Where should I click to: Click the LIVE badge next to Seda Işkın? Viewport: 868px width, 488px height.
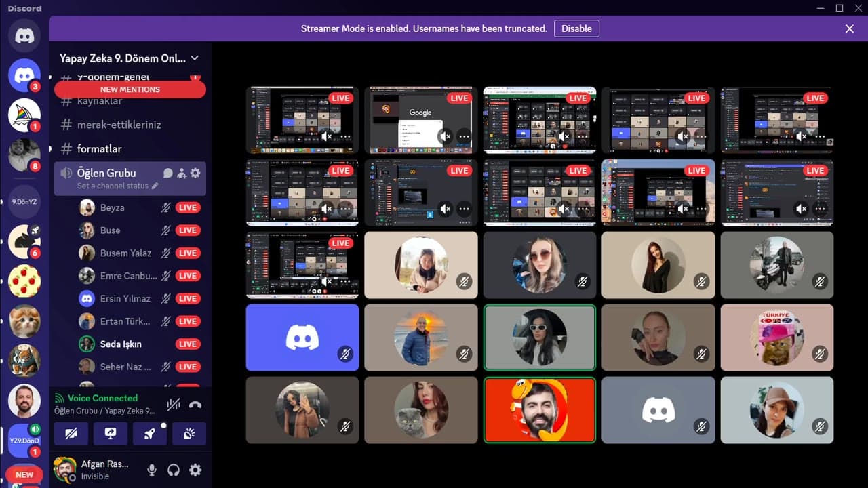(x=188, y=344)
